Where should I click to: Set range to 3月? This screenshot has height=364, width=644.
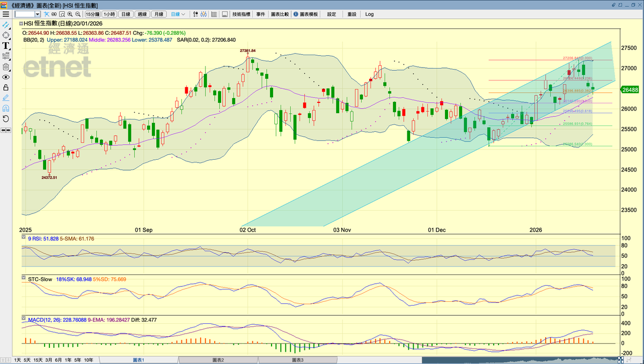coord(49,360)
